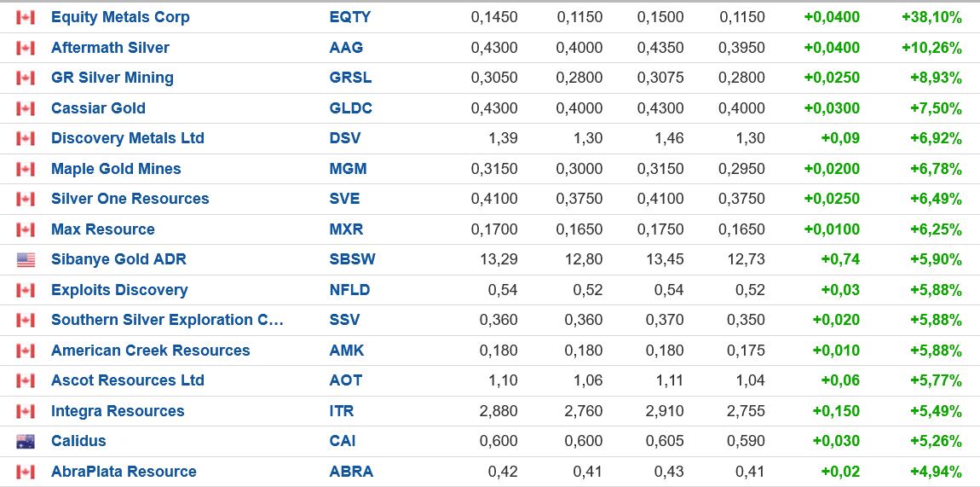Click the Canadian flag beside Equity Metals Corp

pos(26,17)
